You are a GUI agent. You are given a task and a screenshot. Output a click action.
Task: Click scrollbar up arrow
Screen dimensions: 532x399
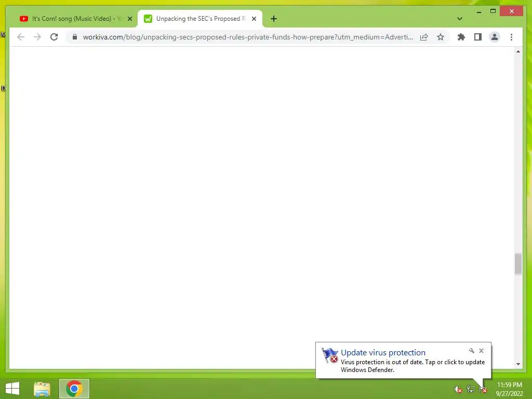[x=518, y=51]
